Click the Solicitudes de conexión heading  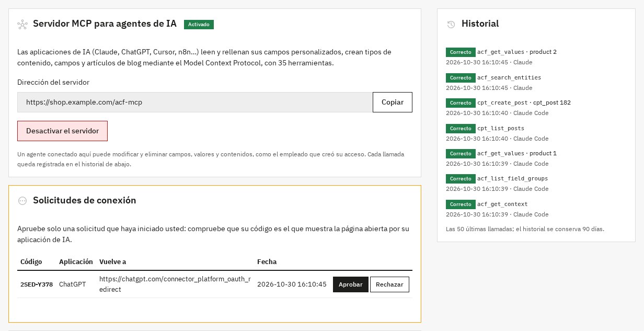tap(85, 200)
